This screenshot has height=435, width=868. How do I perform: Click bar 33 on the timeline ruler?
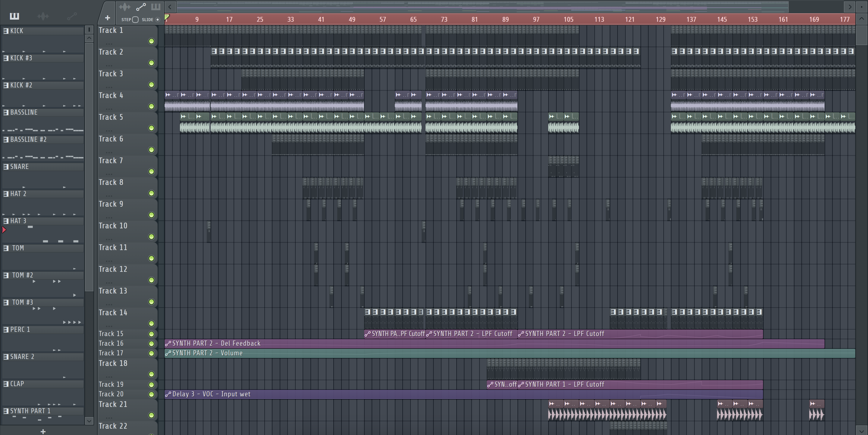click(x=291, y=20)
